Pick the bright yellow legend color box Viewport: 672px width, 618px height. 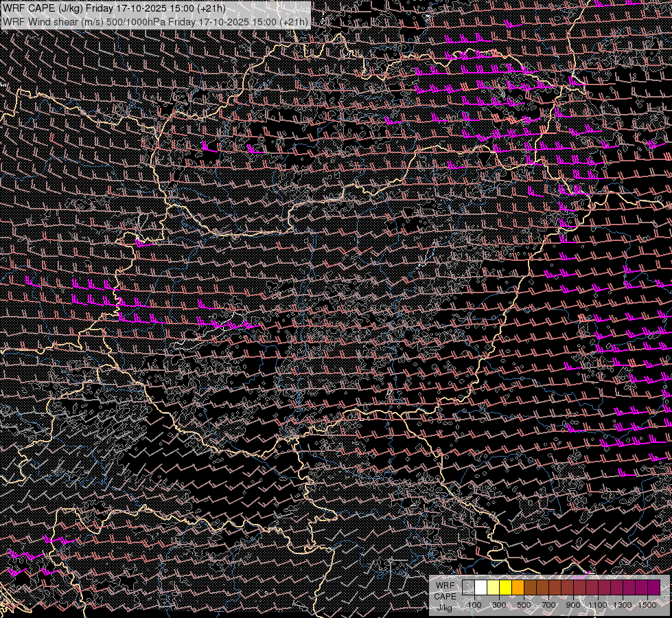pos(505,587)
